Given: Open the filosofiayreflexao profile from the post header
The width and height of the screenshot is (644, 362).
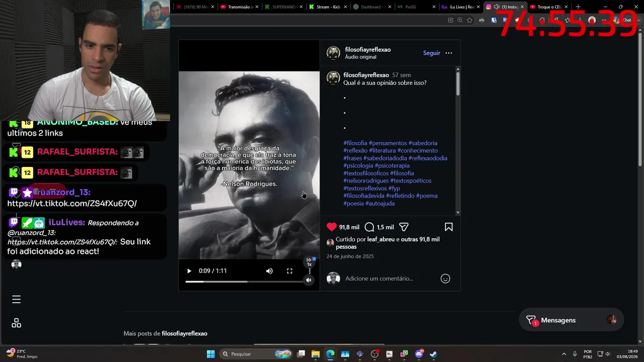Looking at the screenshot, I should (368, 50).
